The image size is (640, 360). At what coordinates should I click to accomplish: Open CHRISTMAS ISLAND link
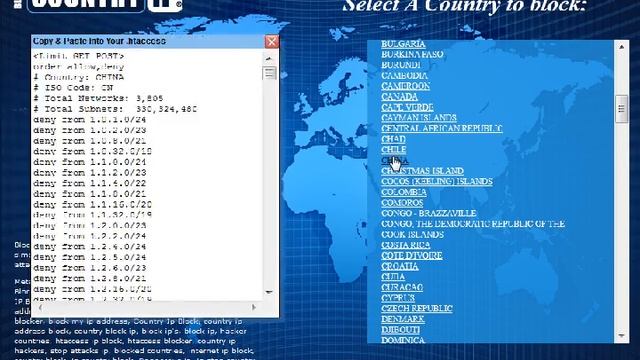point(422,171)
